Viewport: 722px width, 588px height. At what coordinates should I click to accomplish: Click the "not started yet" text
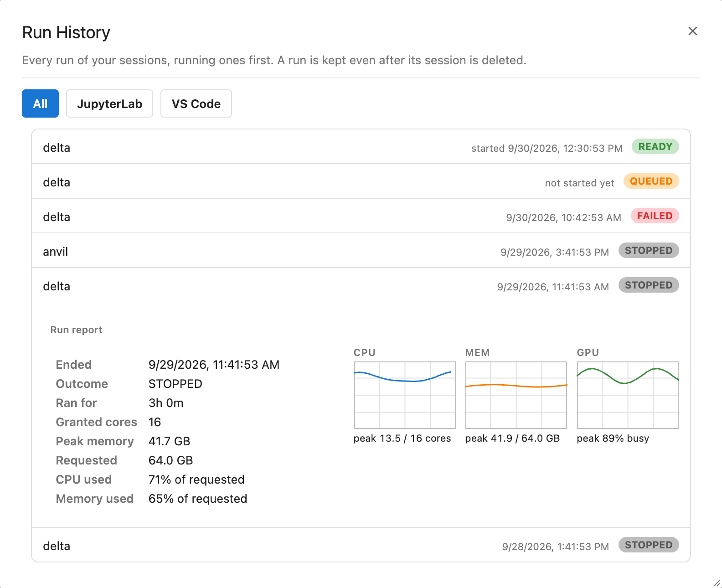[580, 183]
